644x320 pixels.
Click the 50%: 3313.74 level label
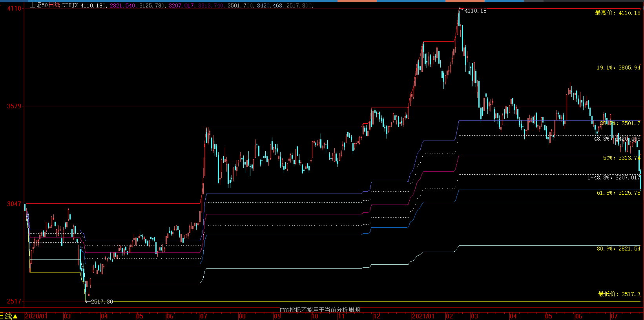pos(622,158)
